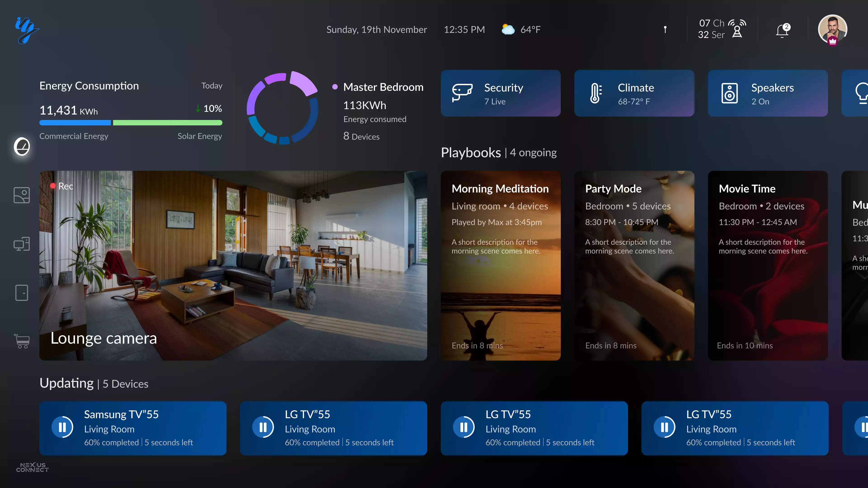
Task: Click the green Solar Energy bar
Action: [x=167, y=123]
